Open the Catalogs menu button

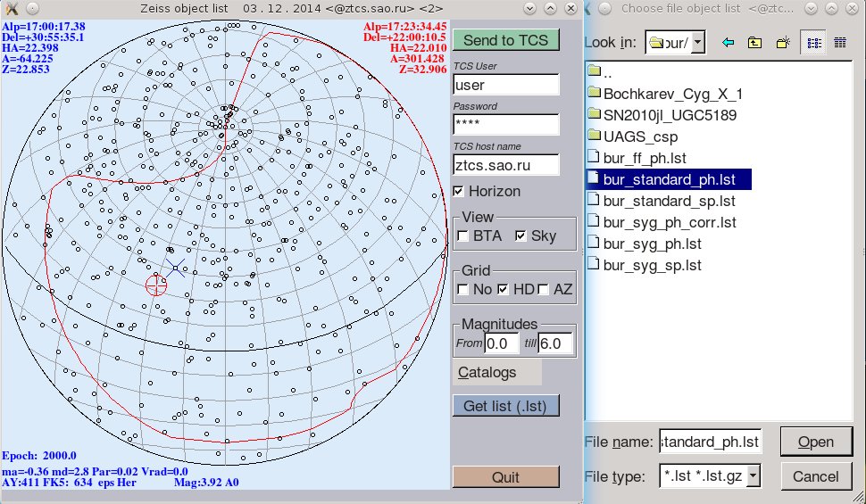click(497, 373)
